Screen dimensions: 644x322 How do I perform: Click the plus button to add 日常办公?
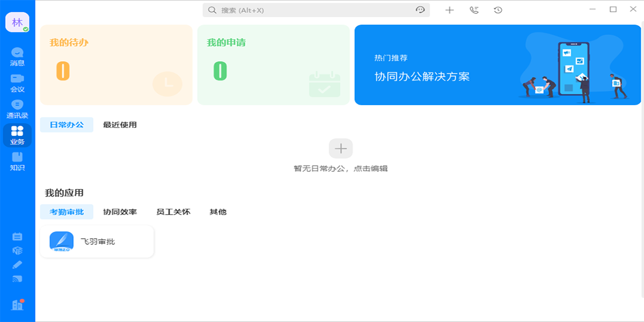[341, 148]
